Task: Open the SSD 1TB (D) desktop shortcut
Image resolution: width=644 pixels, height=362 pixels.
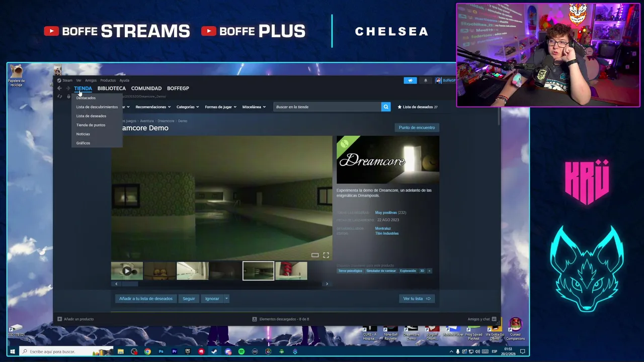Action: click(16, 331)
